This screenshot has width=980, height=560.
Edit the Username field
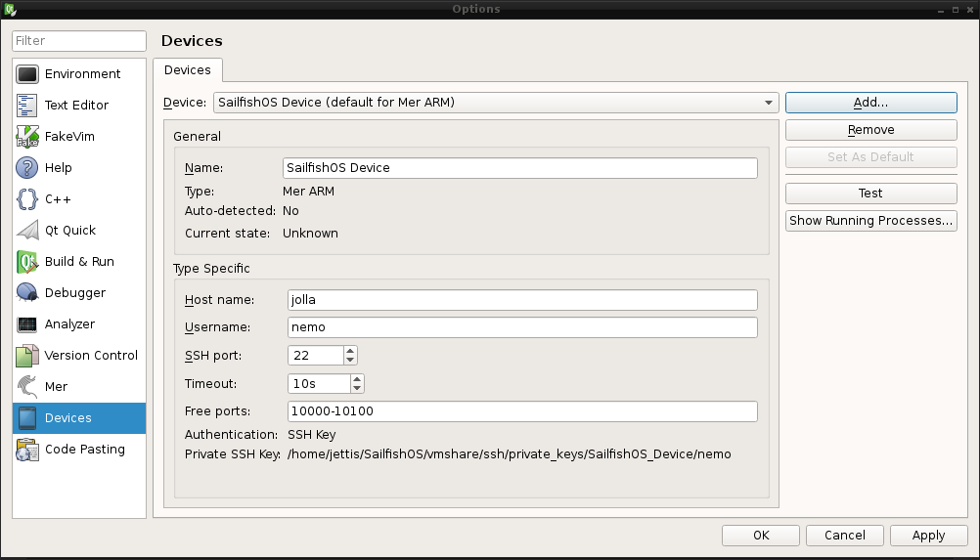(x=522, y=327)
